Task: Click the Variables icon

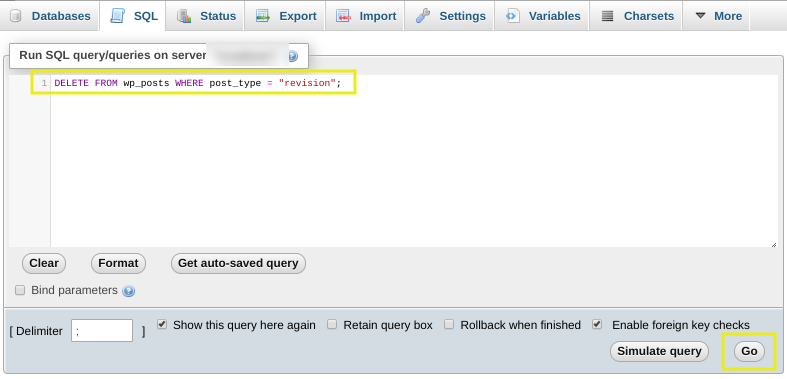Action: (x=512, y=16)
